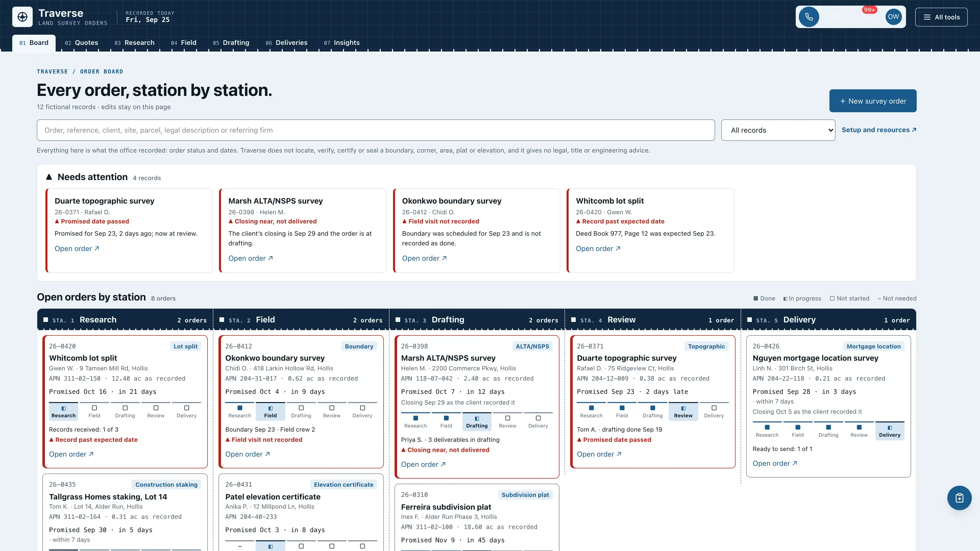Click the Lot split tag on order 26-0420
This screenshot has width=980, height=551.
click(185, 346)
